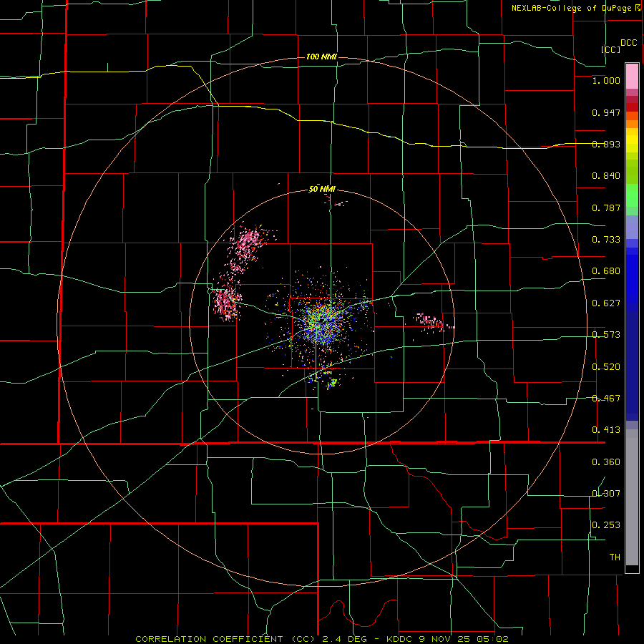The image size is (644, 644).
Task: Click the TH threshold legend label
Action: [615, 557]
